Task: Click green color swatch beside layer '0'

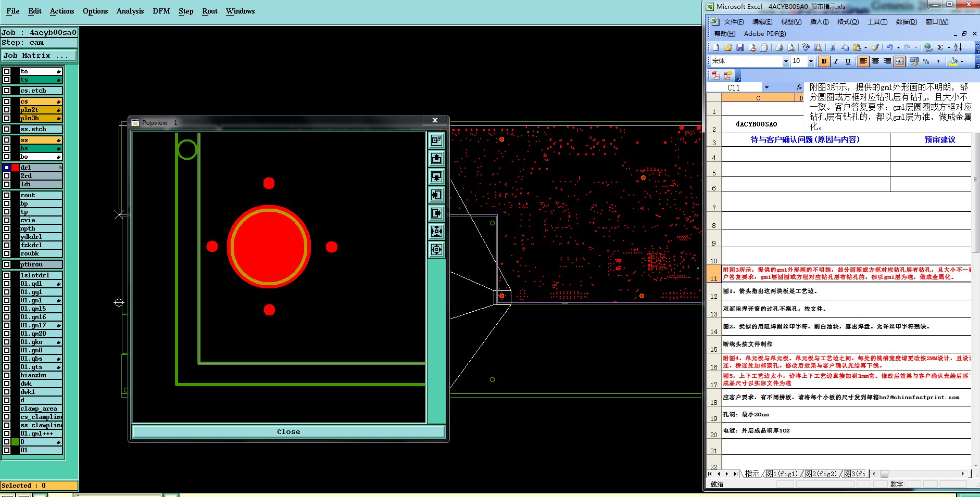Action: click(15, 442)
